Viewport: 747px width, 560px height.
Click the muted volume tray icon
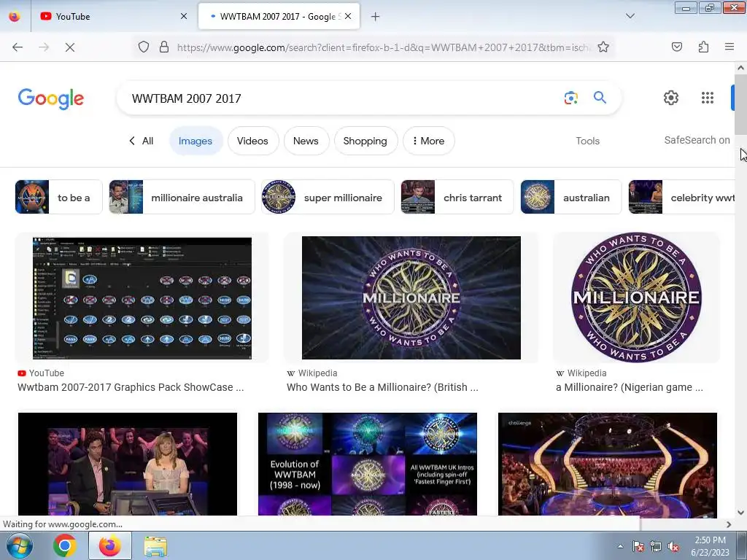click(673, 546)
